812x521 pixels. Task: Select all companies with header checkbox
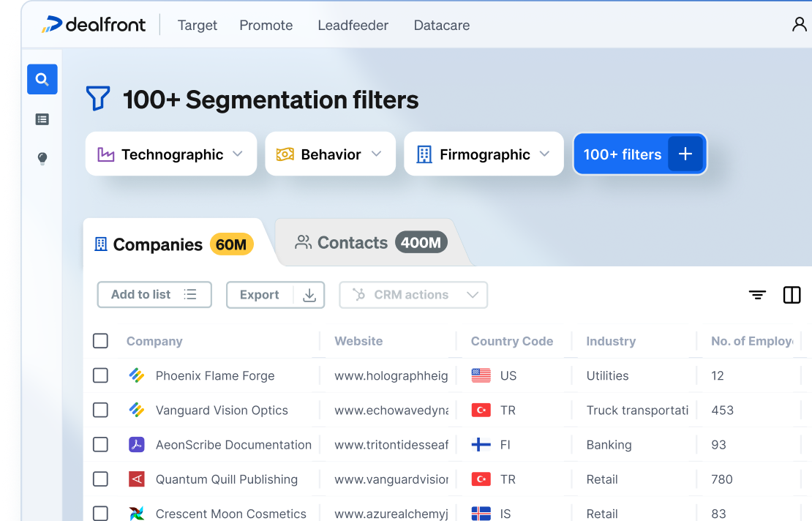100,341
